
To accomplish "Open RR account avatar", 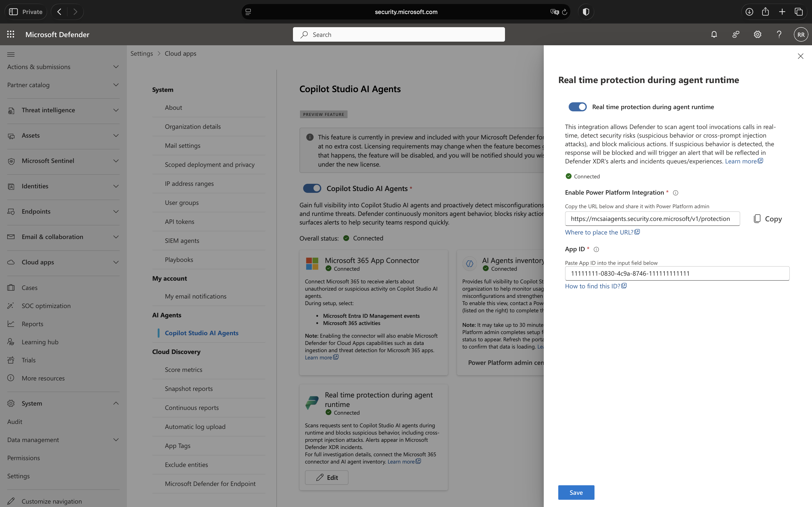I will tap(801, 35).
